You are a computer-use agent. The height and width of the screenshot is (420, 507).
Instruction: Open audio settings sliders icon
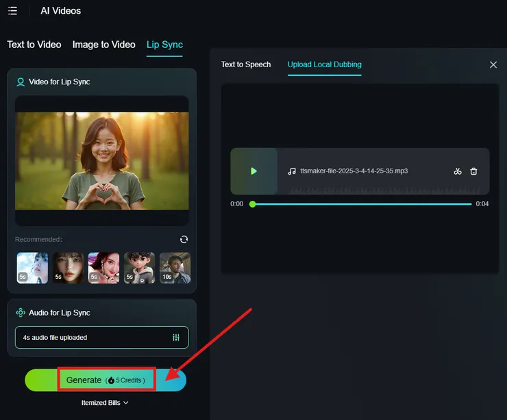tap(176, 338)
